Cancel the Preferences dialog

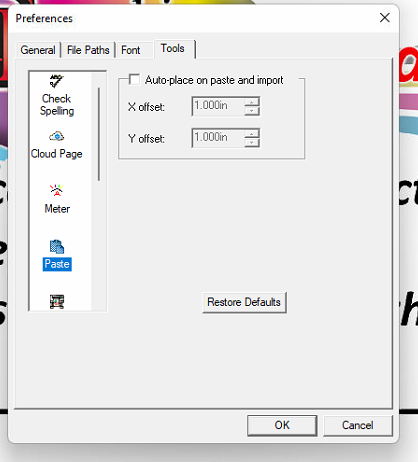tap(358, 425)
